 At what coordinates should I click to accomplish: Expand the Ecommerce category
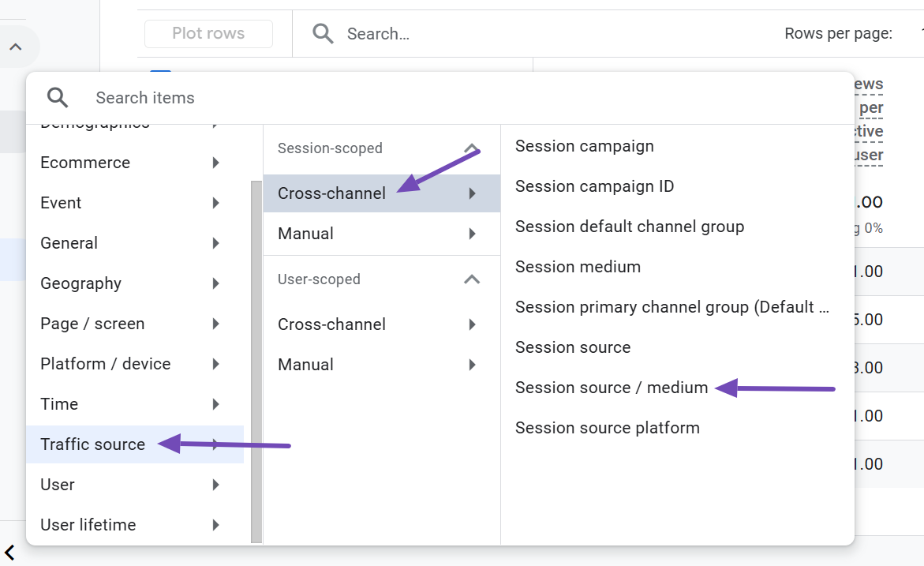[x=130, y=163]
